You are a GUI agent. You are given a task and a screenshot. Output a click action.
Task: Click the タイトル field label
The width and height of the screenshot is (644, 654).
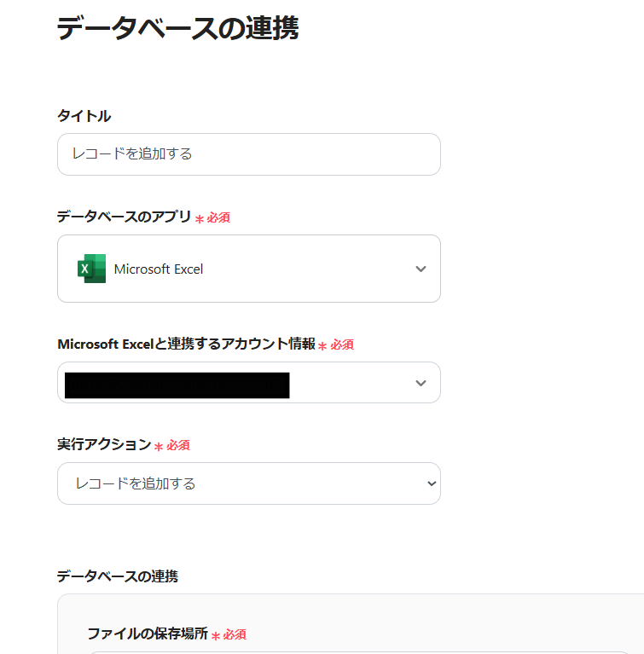coord(84,116)
